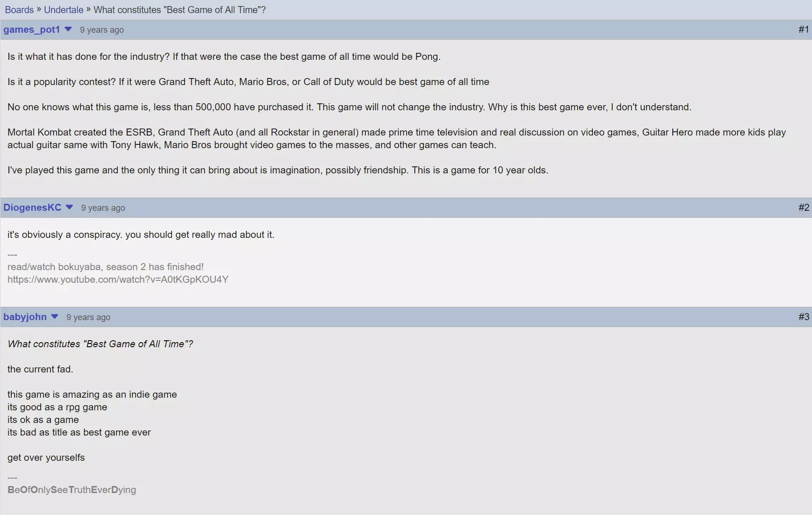This screenshot has height=515, width=812.
Task: Click the timestamp on the babyjohn post
Action: 88,317
